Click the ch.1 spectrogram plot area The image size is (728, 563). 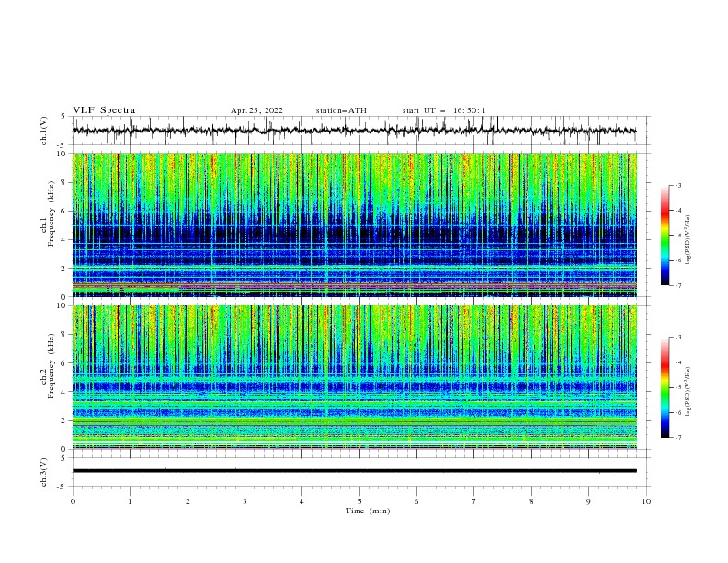[354, 224]
